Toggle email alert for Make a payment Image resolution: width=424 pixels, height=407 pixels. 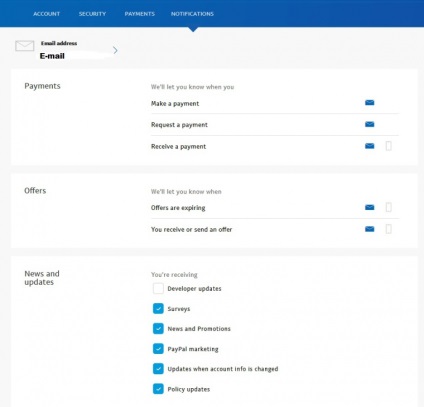pyautogui.click(x=369, y=102)
